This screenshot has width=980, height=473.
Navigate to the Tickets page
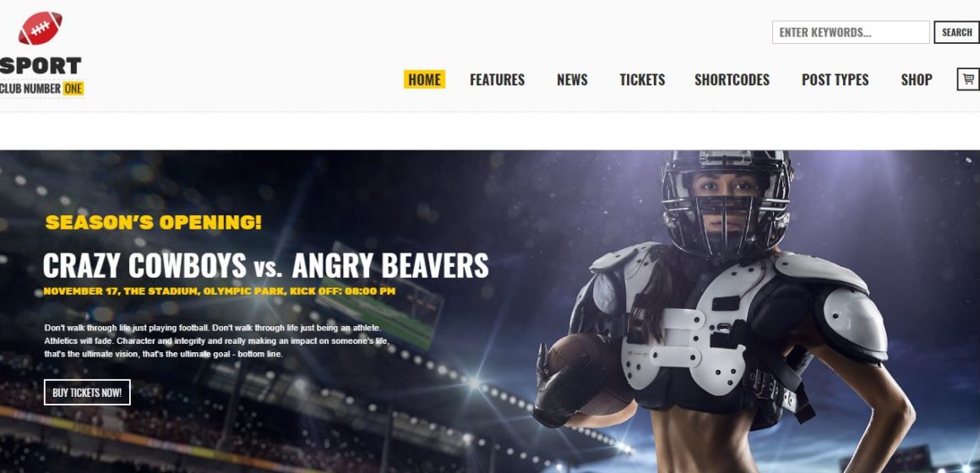pos(643,80)
